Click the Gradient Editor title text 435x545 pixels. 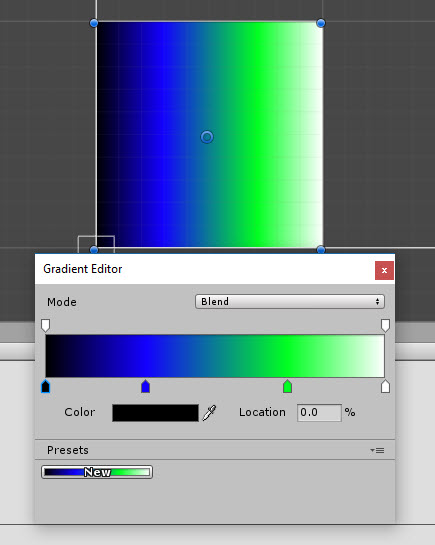[83, 269]
